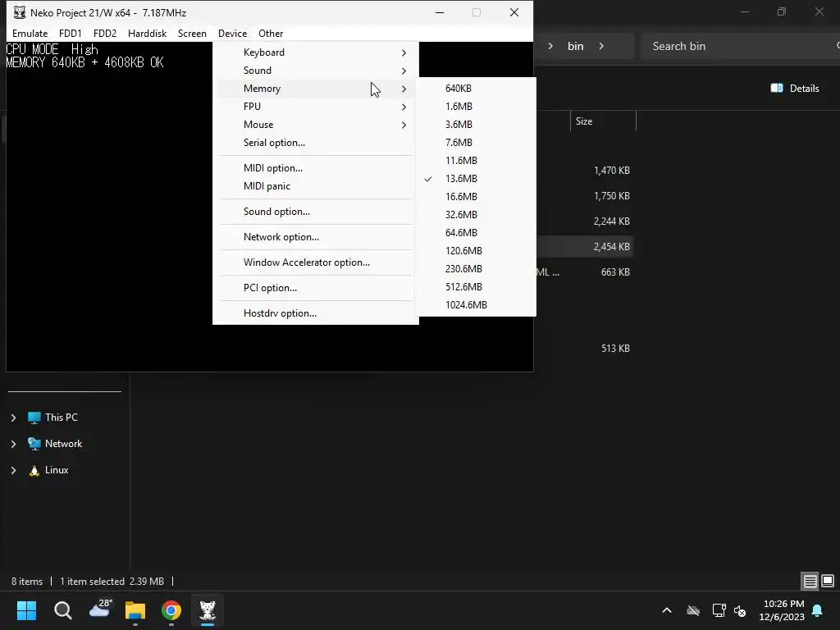Image resolution: width=840 pixels, height=630 pixels.
Task: Click Neko Project taskbar icon
Action: pyautogui.click(x=208, y=610)
